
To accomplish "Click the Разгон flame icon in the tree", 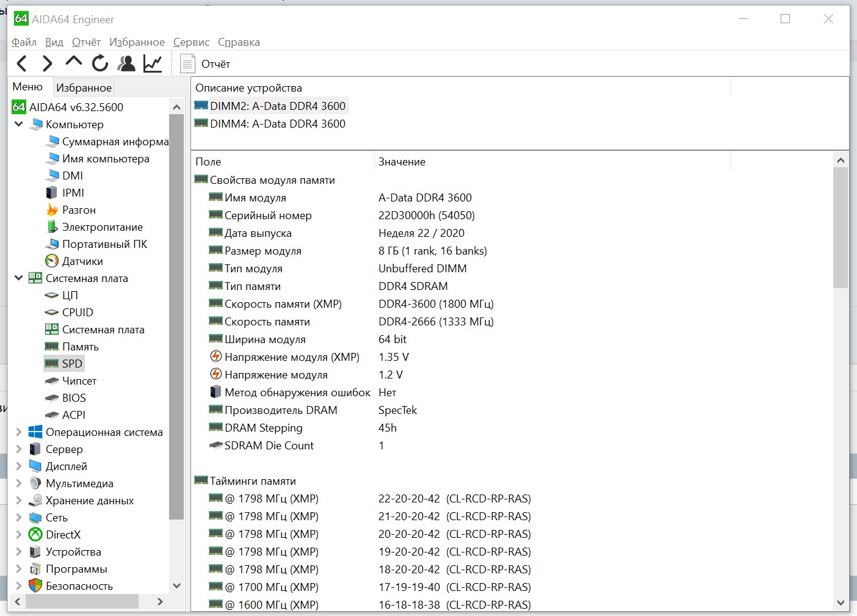I will coord(52,209).
